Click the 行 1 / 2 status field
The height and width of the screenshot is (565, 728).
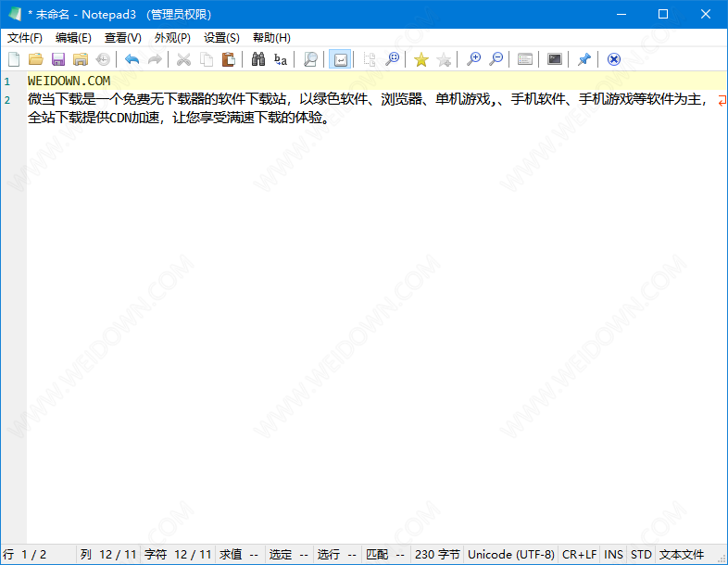click(x=39, y=554)
